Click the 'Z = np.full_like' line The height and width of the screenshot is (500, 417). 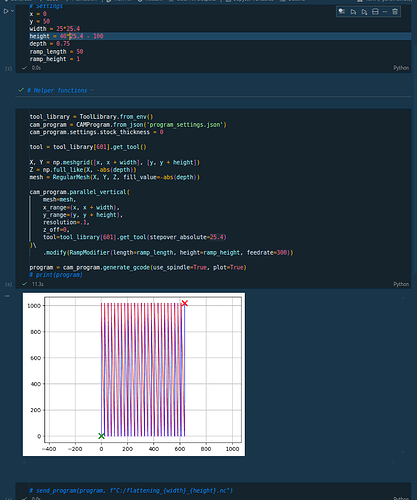click(x=83, y=170)
